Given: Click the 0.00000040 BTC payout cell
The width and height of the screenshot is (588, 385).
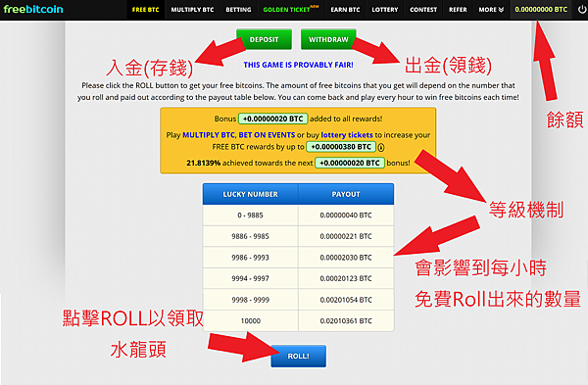Looking at the screenshot, I should coord(346,216).
